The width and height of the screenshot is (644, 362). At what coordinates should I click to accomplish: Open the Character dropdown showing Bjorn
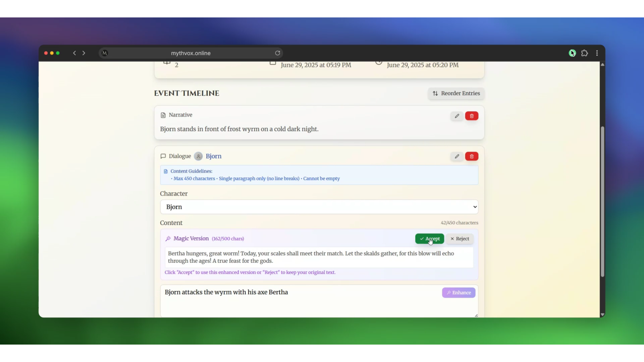tap(319, 207)
